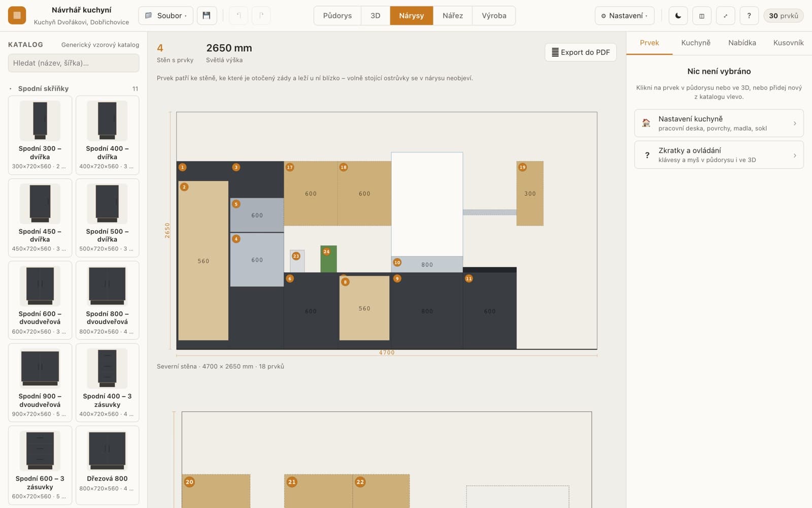The height and width of the screenshot is (508, 812).
Task: Click the Export do PDF button
Action: (x=581, y=52)
